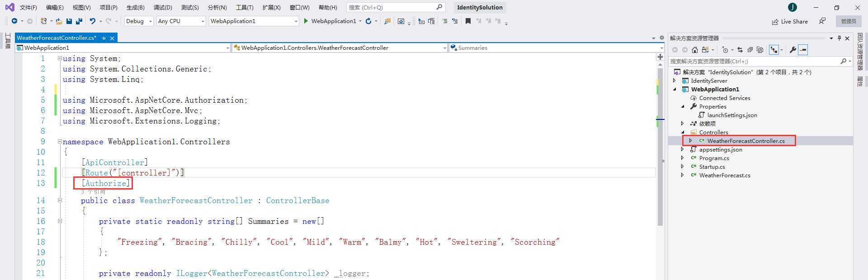Open the 工具(T) menu

[245, 7]
